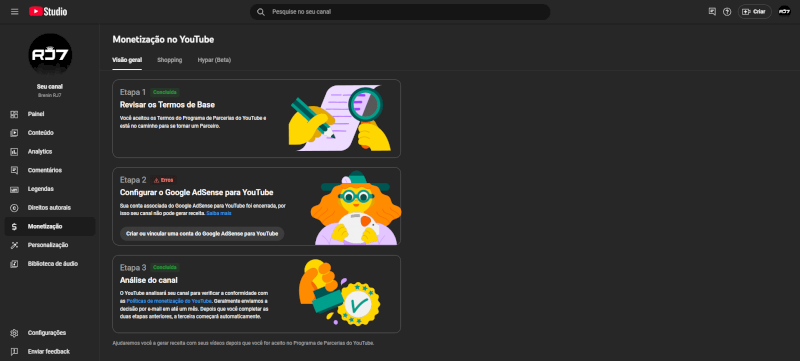Click the Painel dashboard icon
This screenshot has height=361, width=800.
coord(14,114)
